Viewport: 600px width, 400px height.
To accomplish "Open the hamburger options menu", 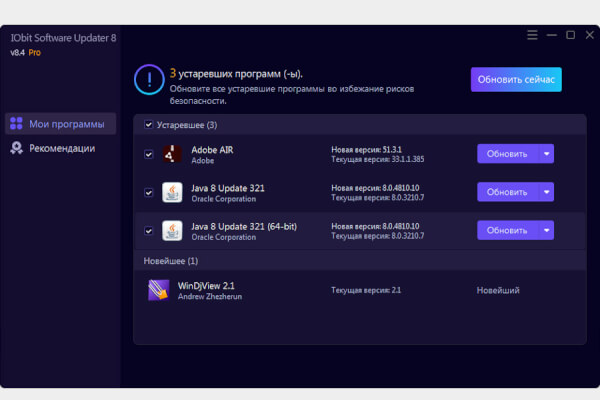I will coord(532,35).
